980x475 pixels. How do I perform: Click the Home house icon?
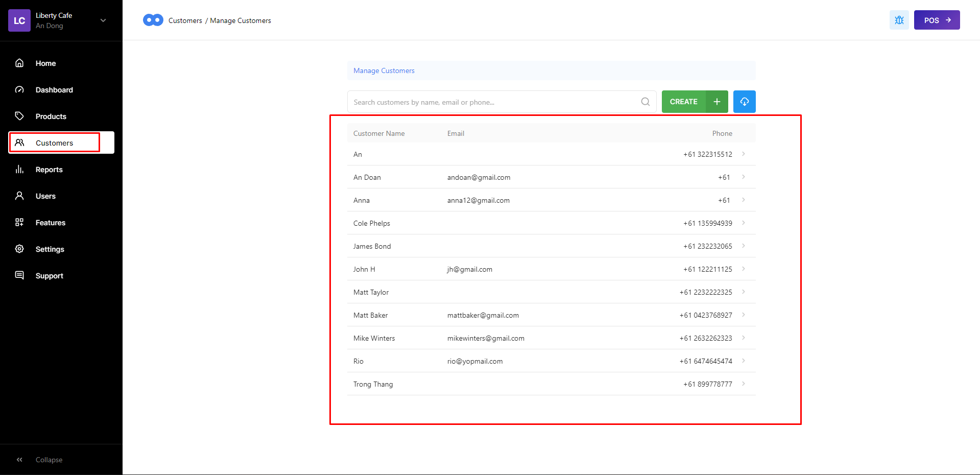pyautogui.click(x=19, y=63)
